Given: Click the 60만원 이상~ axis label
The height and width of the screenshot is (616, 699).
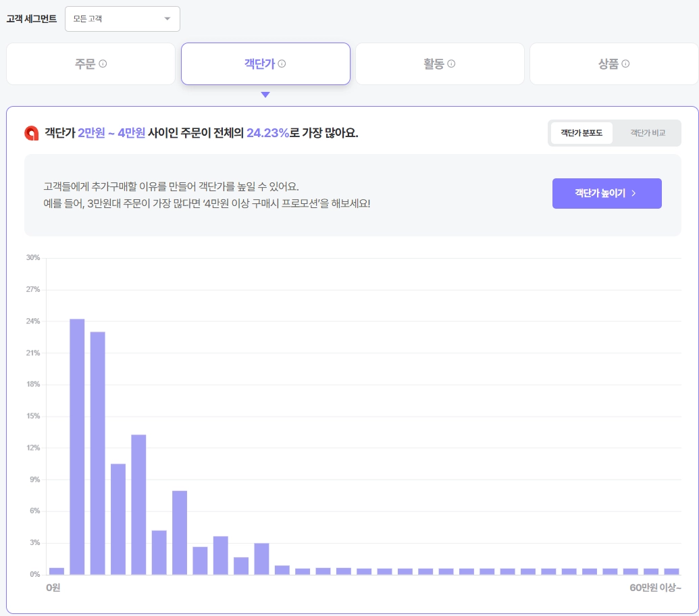Looking at the screenshot, I should coord(655,588).
